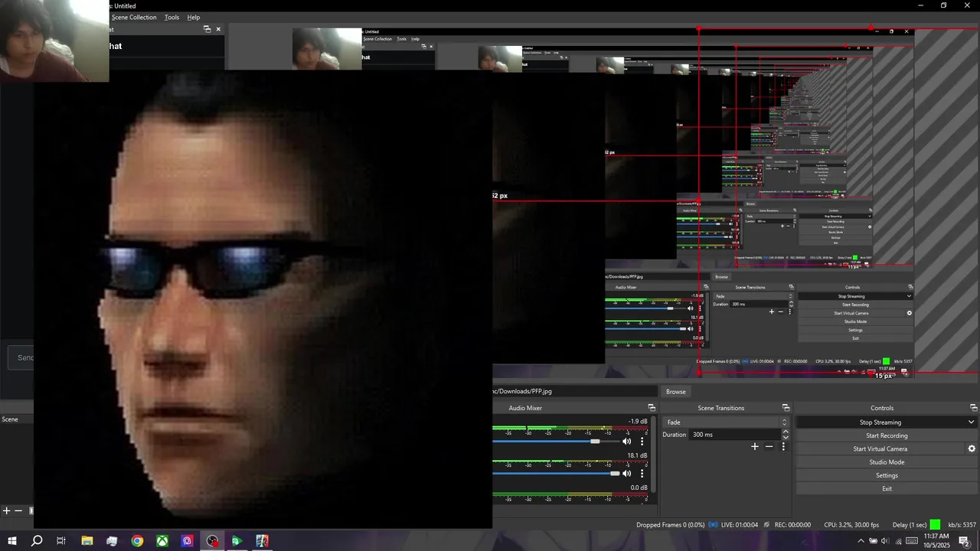
Task: Add a new scene transition
Action: pyautogui.click(x=755, y=446)
